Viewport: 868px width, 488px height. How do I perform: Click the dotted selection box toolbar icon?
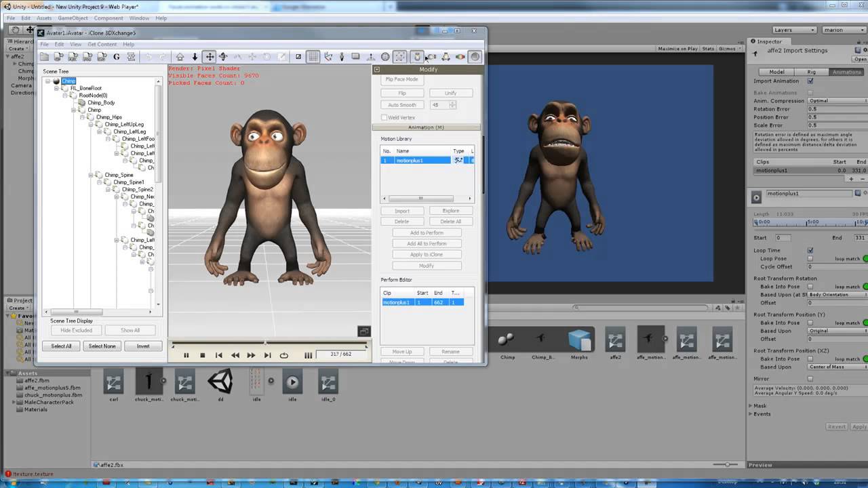pos(400,57)
